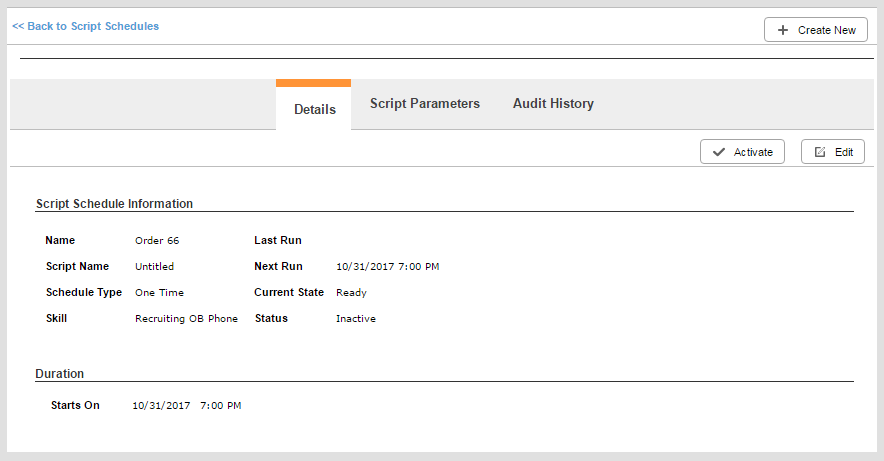Click the Next Run date and time value
This screenshot has height=461, width=884.
coord(387,267)
